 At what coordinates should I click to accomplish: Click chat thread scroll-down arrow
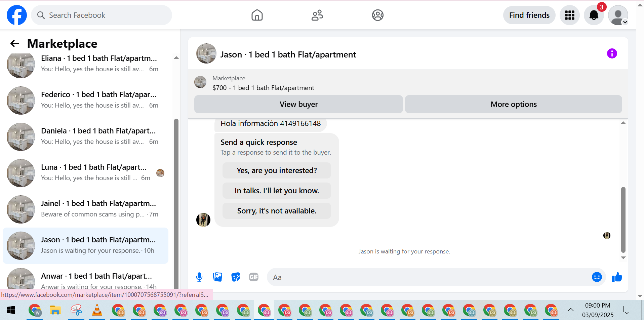point(623,258)
